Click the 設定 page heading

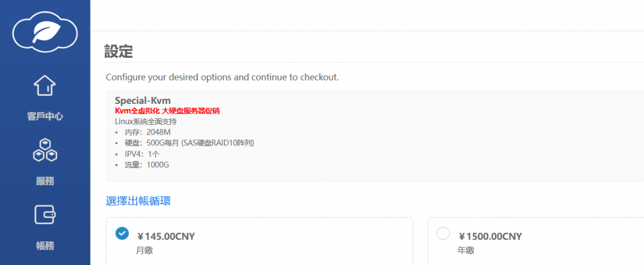[119, 52]
